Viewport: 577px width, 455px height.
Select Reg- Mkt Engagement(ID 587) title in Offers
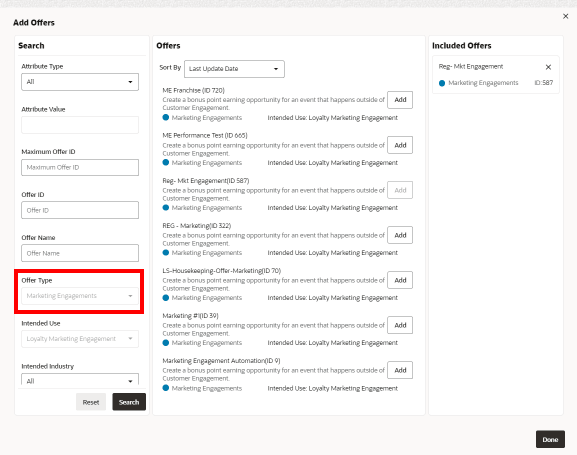[x=206, y=181]
